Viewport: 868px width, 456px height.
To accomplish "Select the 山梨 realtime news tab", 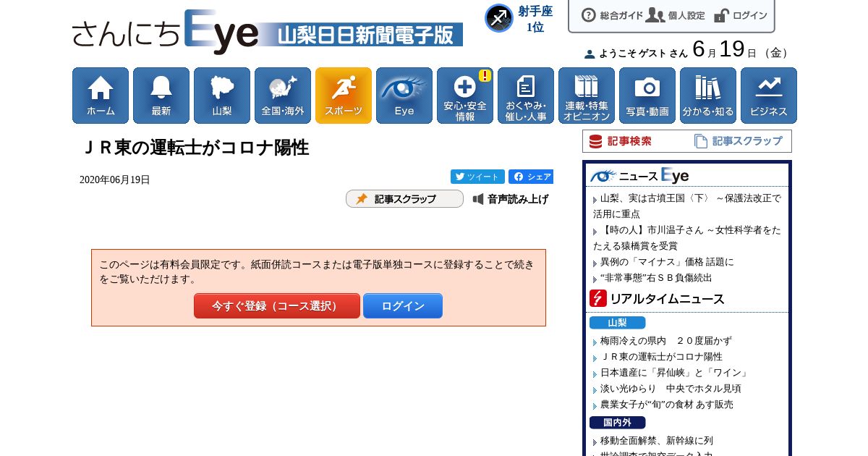I will pos(617,323).
